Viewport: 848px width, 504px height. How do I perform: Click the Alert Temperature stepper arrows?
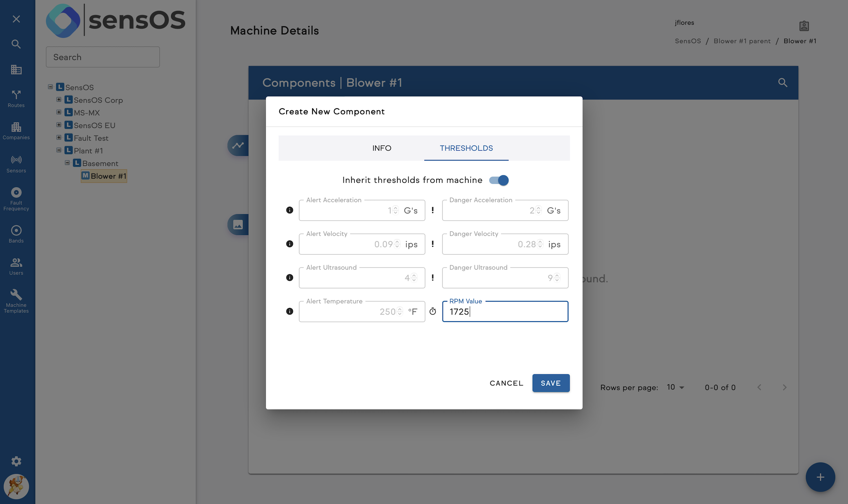point(400,311)
